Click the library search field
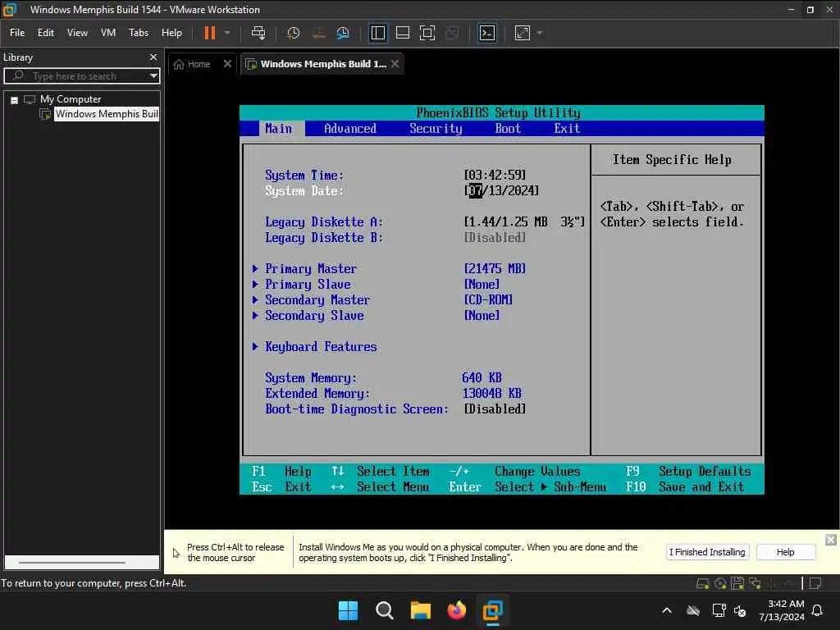840x630 pixels. [x=80, y=76]
